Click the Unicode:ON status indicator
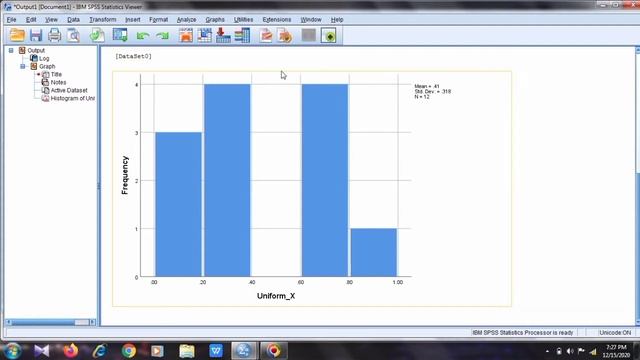 click(615, 333)
